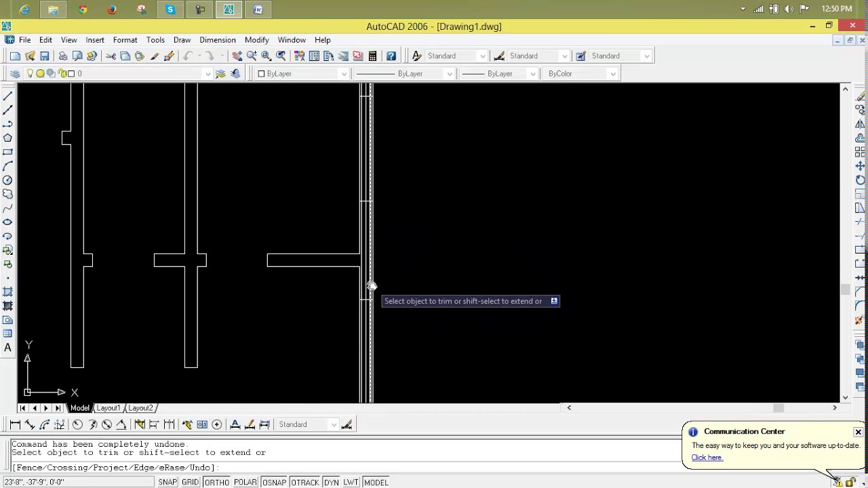Viewport: 868px width, 488px height.
Task: Toggle DYN dynamic input
Action: [331, 483]
